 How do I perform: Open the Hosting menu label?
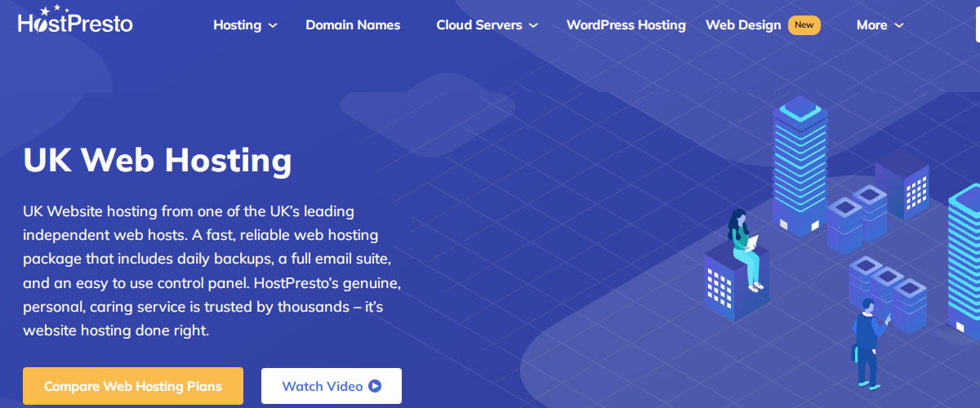(238, 24)
